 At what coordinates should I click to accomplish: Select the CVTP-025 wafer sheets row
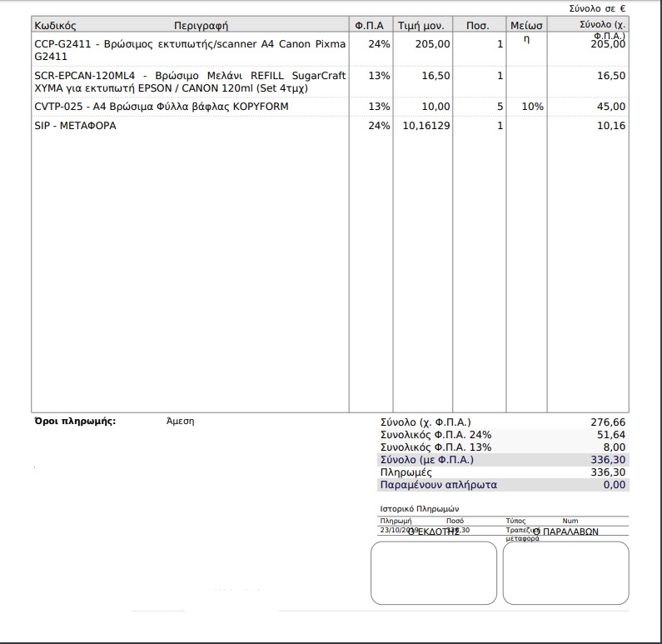pyautogui.click(x=330, y=107)
